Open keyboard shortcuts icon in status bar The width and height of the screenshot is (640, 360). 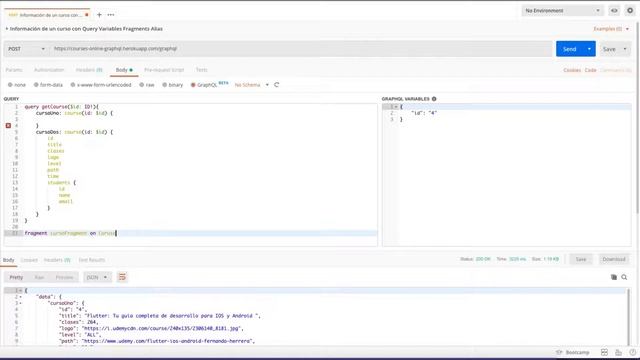(618, 352)
